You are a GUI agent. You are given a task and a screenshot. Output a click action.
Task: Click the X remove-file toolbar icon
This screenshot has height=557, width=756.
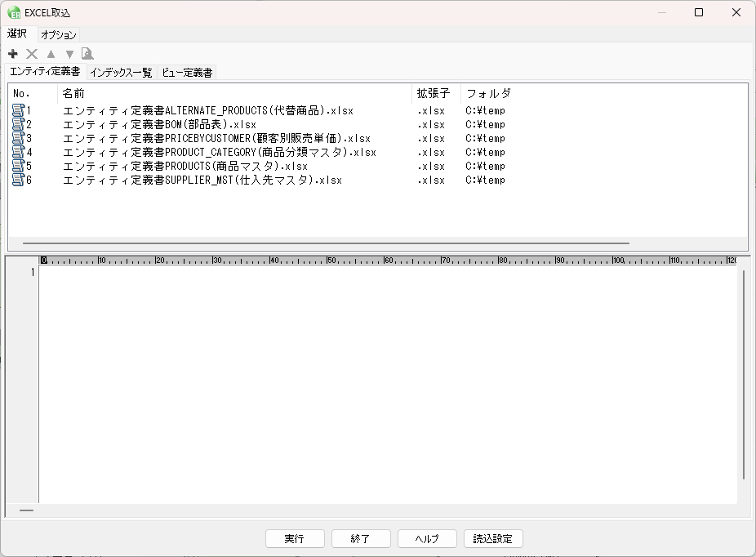(x=32, y=54)
